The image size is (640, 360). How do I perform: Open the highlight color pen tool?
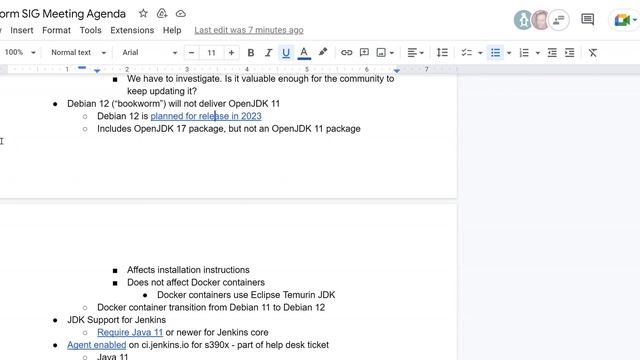tap(322, 52)
